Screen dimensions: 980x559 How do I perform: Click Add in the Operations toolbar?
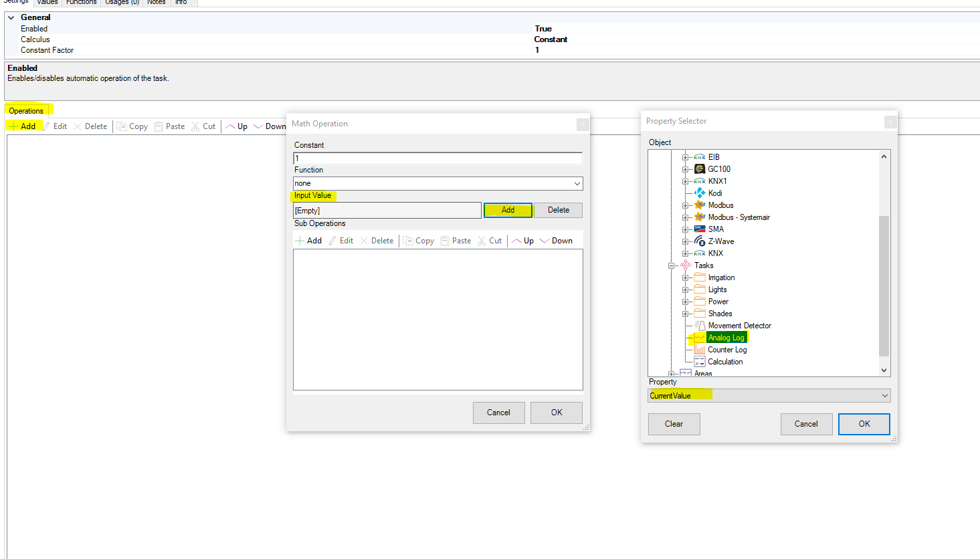coord(23,126)
